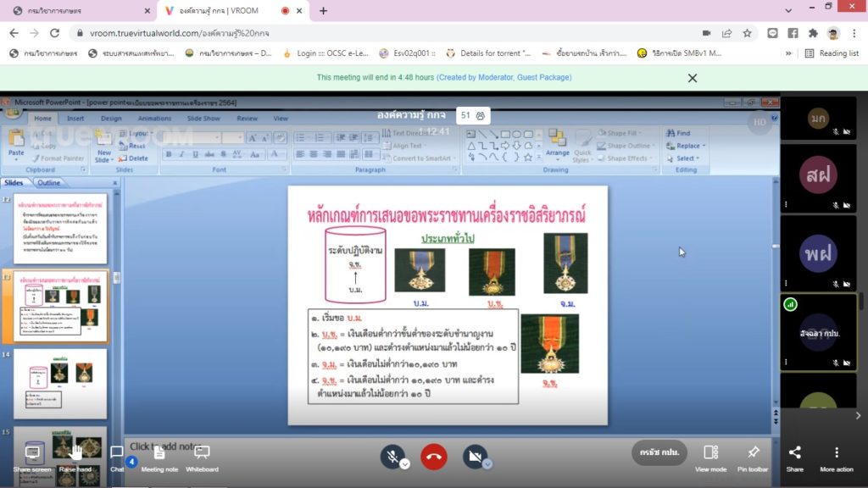Open the Chrome extensions puzzle icon
The image size is (868, 488).
813,33
